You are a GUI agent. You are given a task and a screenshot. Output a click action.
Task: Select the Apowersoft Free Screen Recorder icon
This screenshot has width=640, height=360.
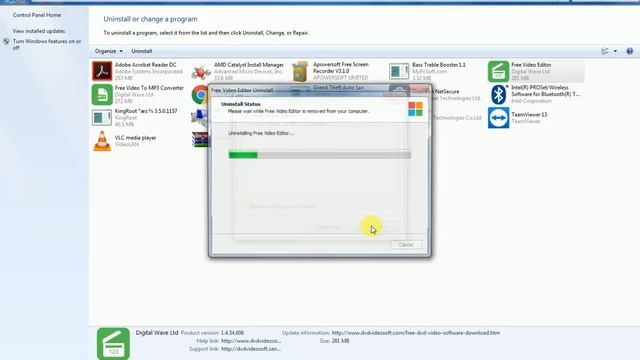pos(300,71)
